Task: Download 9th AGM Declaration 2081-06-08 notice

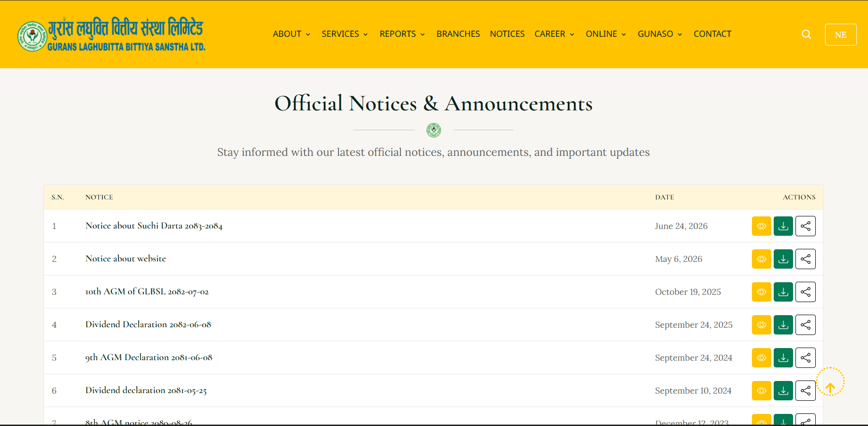Action: (783, 358)
